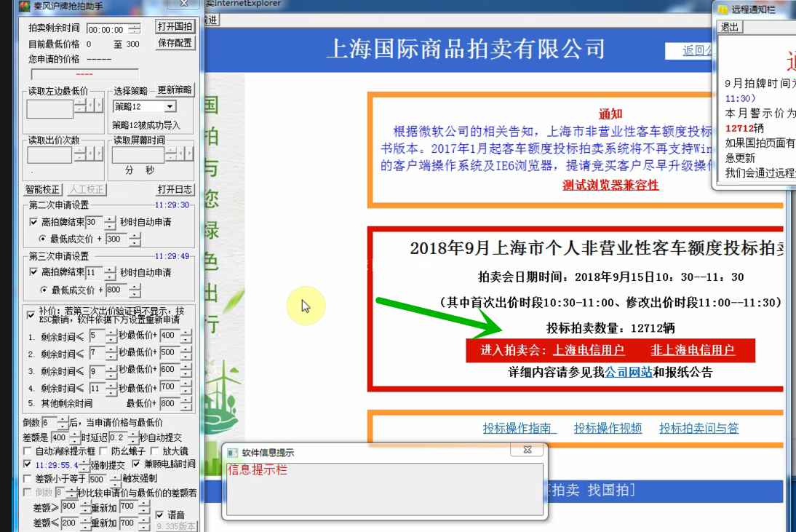Click left arrow in 读取出价次数 group

click(90, 153)
